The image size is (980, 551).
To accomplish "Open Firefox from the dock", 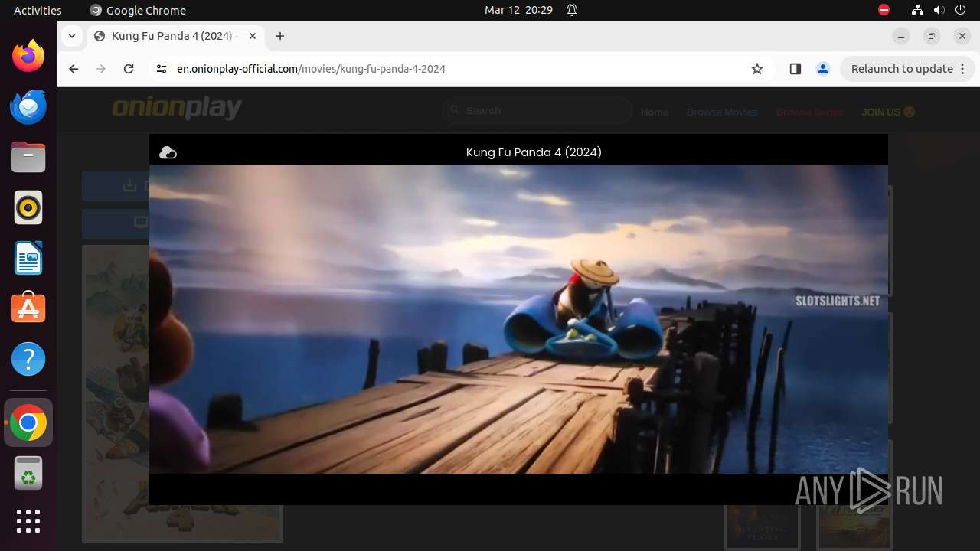I will [x=28, y=57].
